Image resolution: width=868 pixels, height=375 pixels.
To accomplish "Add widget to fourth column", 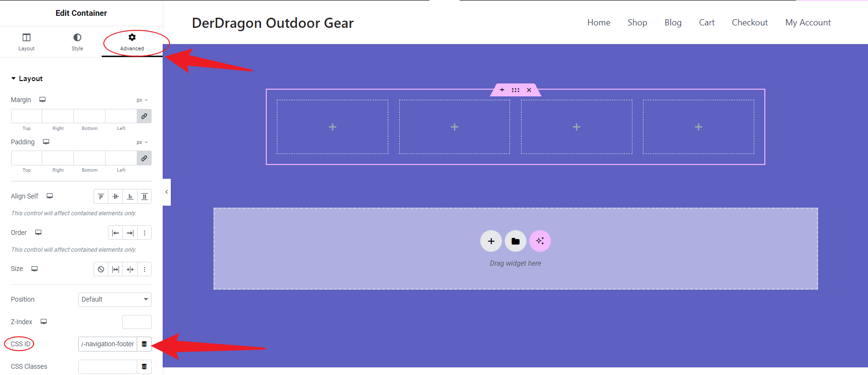I will [699, 127].
